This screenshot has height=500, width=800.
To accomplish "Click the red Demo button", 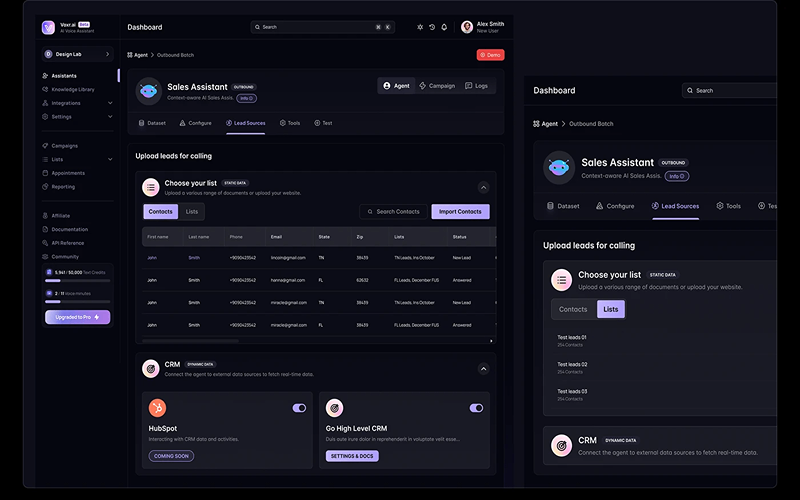I will (x=490, y=55).
